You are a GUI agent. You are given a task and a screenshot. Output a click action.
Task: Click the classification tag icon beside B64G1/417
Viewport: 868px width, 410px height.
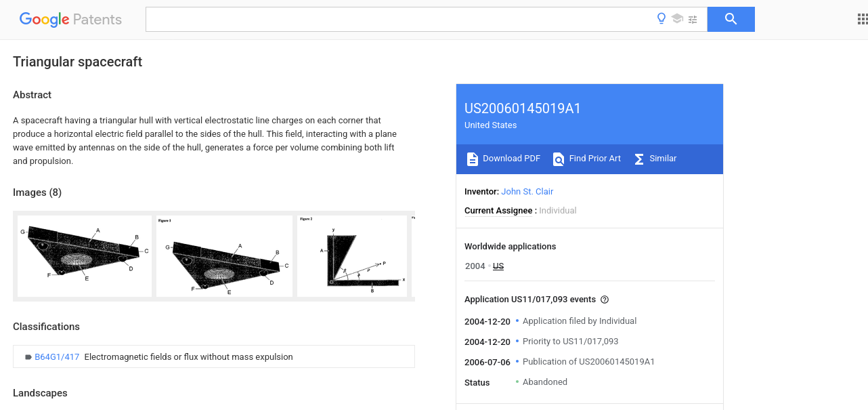(x=28, y=357)
